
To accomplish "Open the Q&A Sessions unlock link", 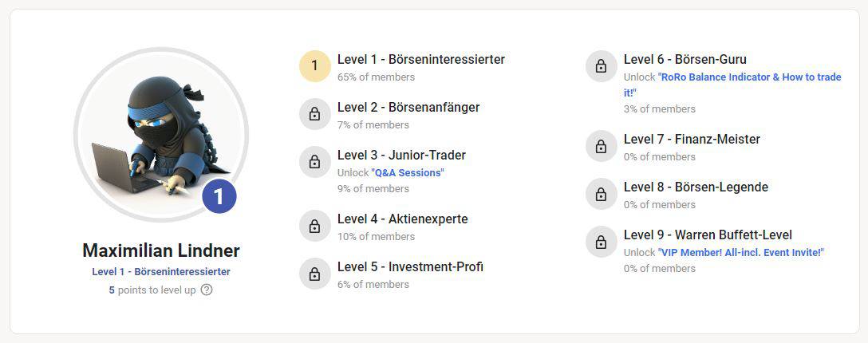I will (x=408, y=172).
